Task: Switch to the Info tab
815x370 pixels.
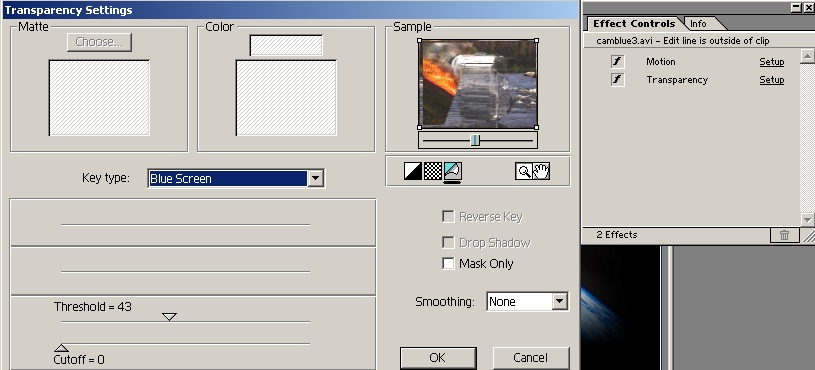Action: (x=698, y=24)
